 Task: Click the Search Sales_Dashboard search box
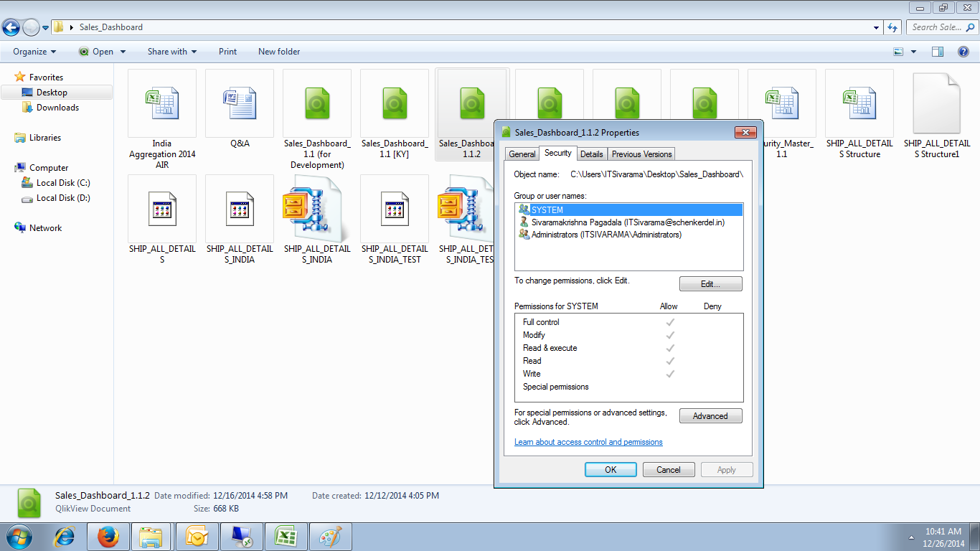click(941, 27)
